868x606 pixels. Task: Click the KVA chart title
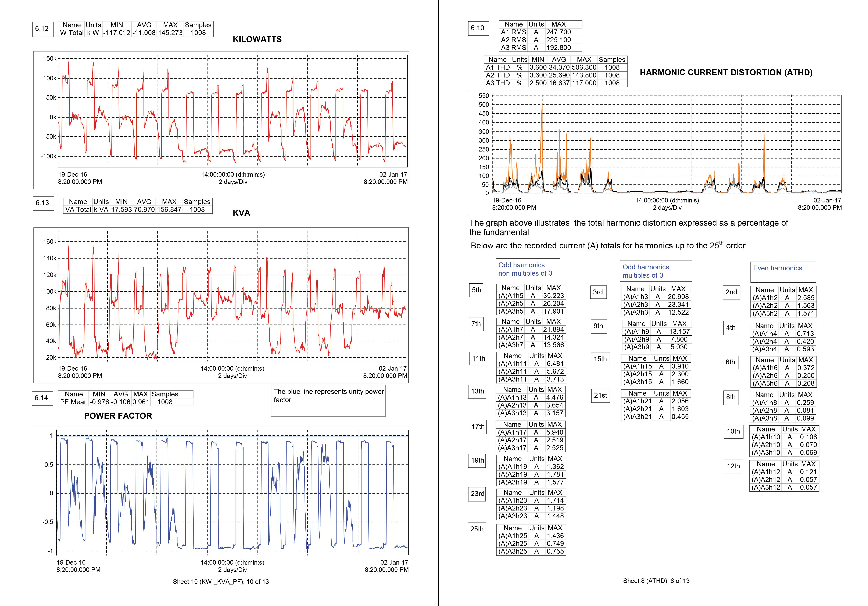coord(241,213)
